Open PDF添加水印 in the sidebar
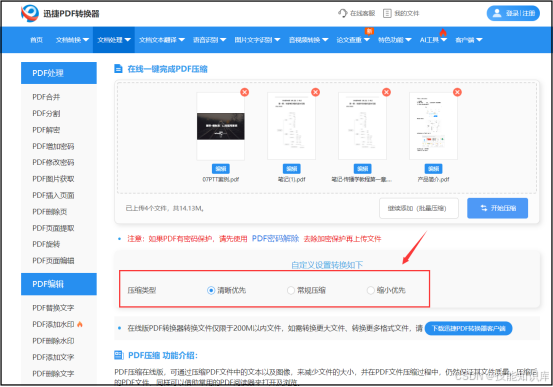This screenshot has height=387, width=553. (x=53, y=324)
